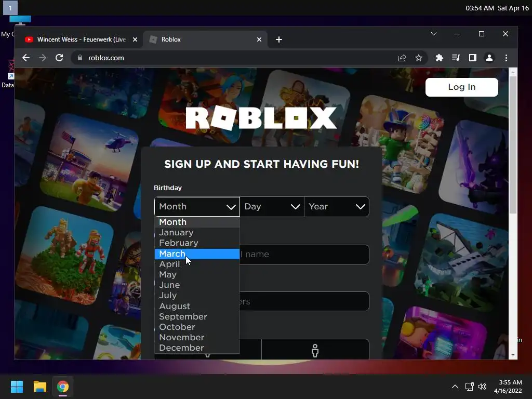This screenshot has height=399, width=532.
Task: Open File Explorer from the taskbar
Action: [x=39, y=387]
